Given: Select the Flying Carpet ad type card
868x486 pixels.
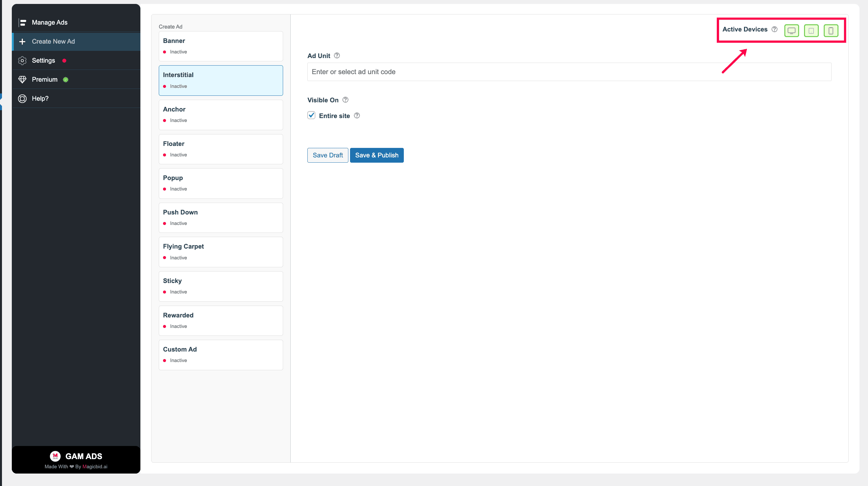Looking at the screenshot, I should tap(221, 252).
